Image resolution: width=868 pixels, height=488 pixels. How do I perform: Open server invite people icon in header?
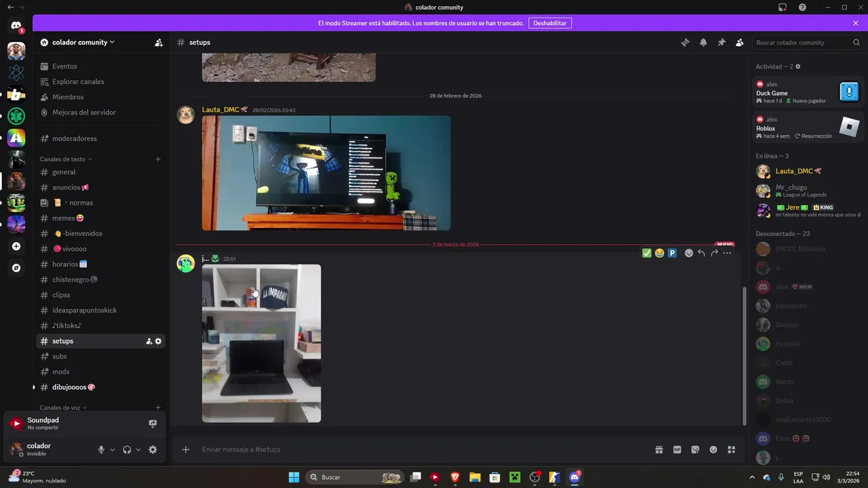pos(159,42)
